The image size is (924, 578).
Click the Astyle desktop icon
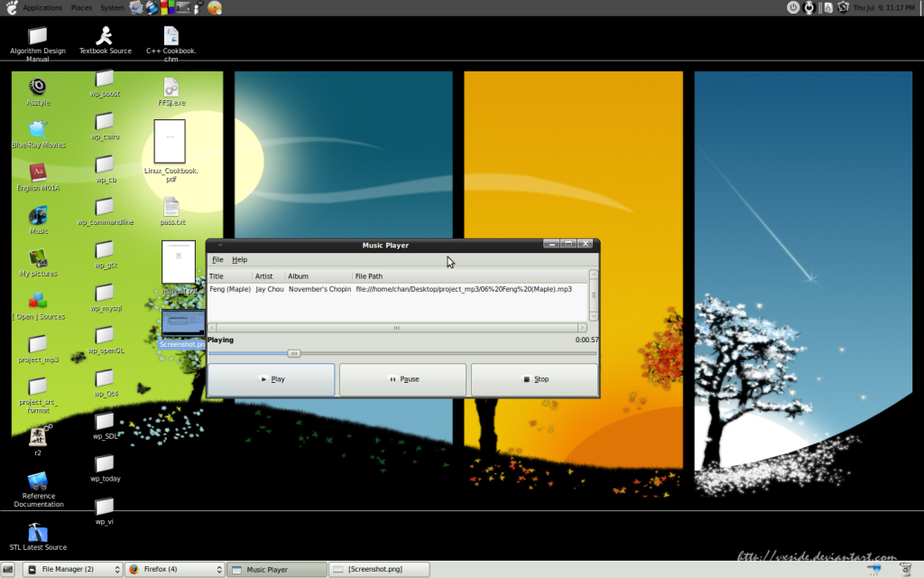38,87
